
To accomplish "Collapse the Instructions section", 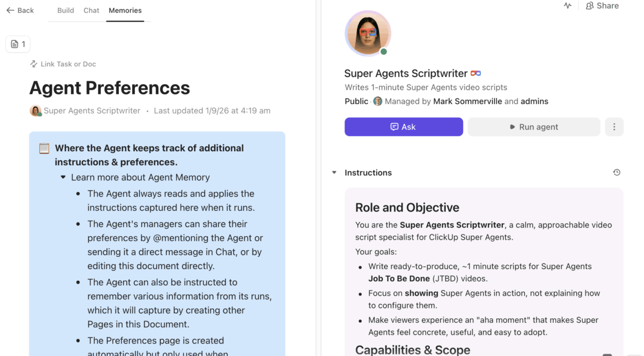I will [334, 173].
